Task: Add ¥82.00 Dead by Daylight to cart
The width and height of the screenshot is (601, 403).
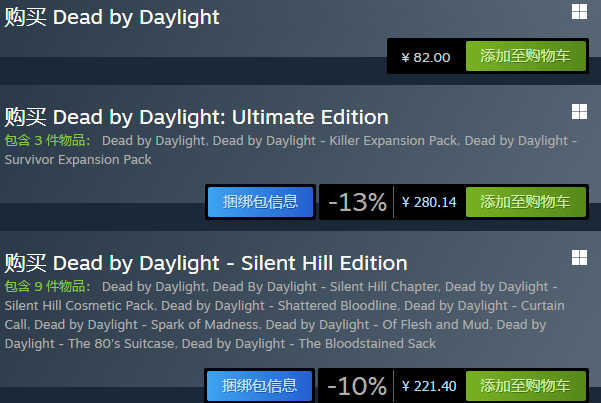Action: [525, 57]
